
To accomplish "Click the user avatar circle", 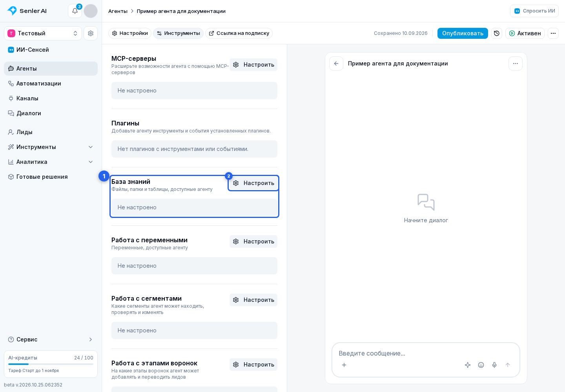I will pyautogui.click(x=91, y=11).
